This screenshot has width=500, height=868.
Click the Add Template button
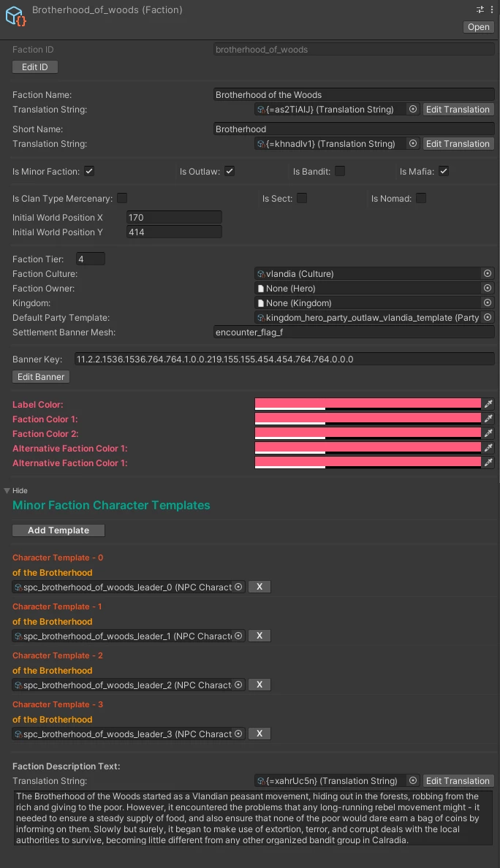point(58,530)
